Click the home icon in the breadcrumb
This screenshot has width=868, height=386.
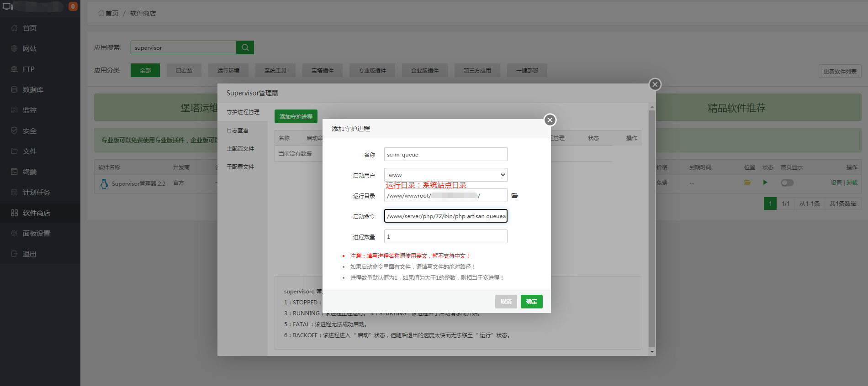pyautogui.click(x=101, y=13)
